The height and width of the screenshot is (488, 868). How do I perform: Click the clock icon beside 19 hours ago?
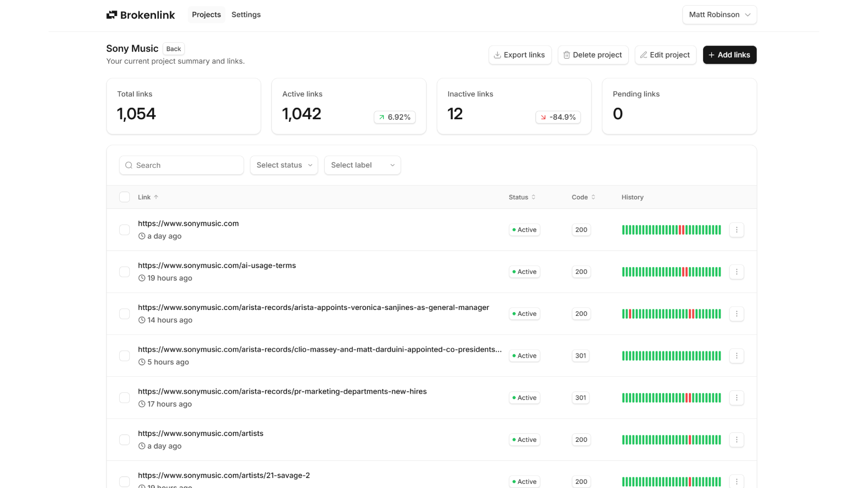[142, 278]
